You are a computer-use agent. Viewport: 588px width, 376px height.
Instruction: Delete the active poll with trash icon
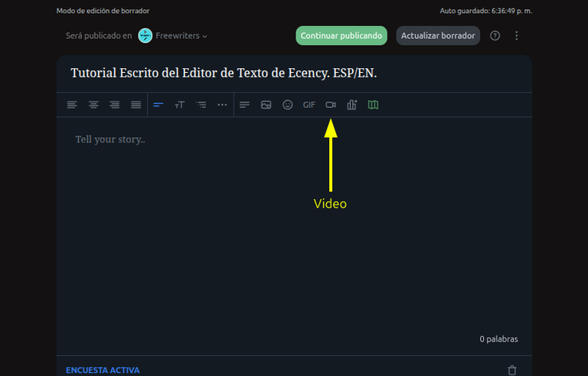(x=512, y=370)
